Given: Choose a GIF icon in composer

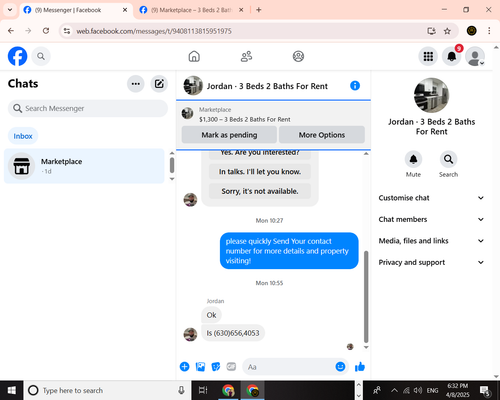Looking at the screenshot, I should [x=231, y=367].
